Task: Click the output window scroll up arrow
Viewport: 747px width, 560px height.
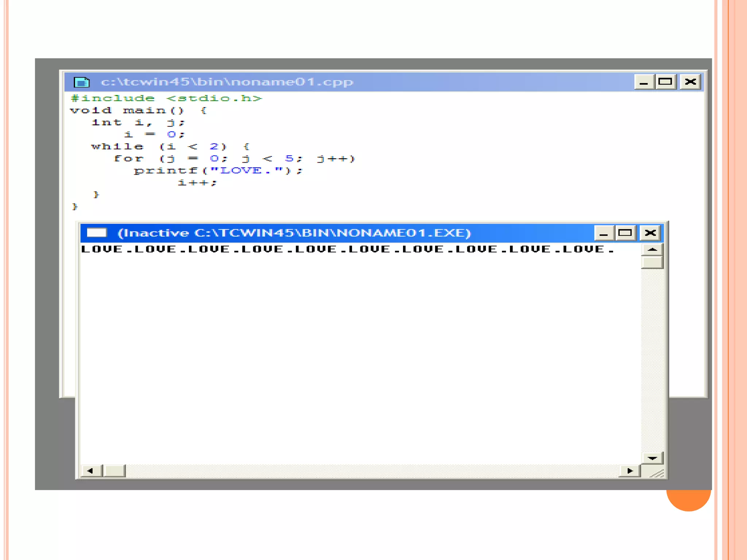Action: point(652,250)
